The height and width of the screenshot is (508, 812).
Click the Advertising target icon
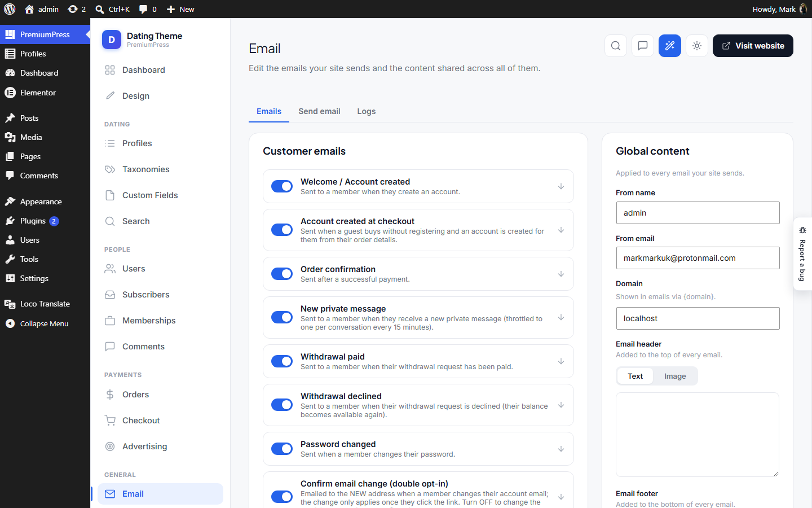[x=110, y=446]
